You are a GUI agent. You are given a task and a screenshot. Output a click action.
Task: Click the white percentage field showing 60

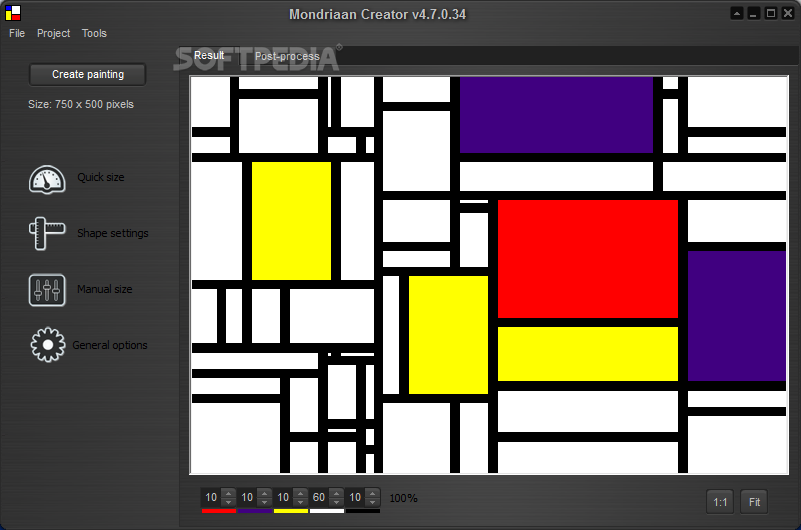pos(320,497)
